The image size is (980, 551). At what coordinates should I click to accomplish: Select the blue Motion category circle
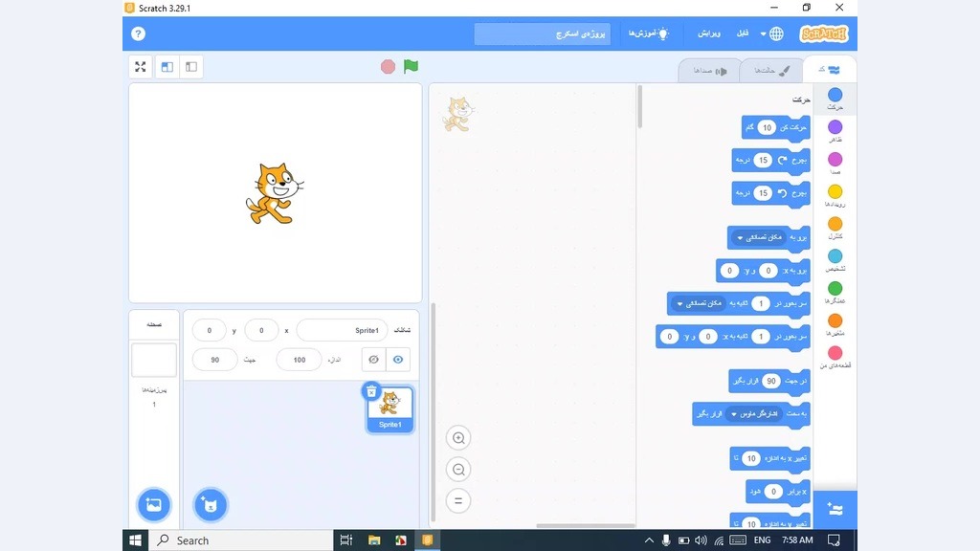point(835,95)
